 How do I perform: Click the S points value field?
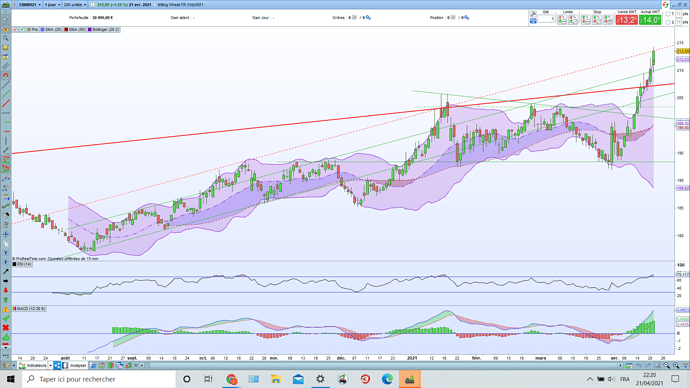pyautogui.click(x=679, y=22)
